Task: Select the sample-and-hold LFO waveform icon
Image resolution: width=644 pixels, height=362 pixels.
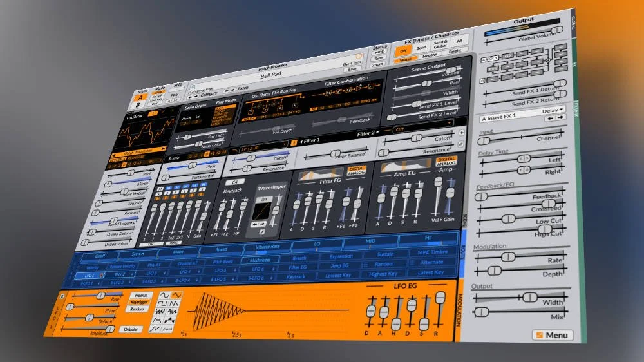Action: tap(172, 312)
